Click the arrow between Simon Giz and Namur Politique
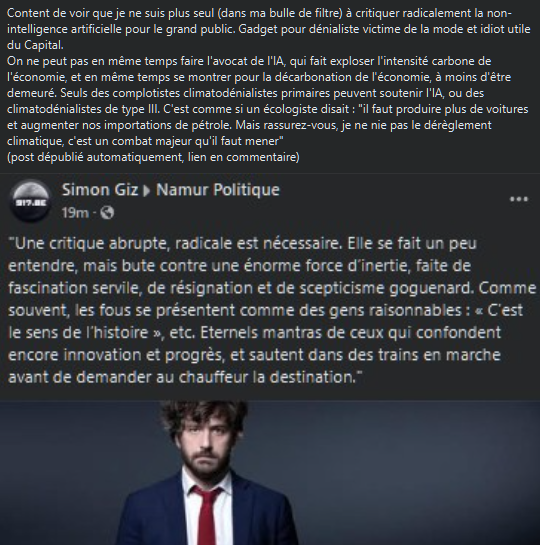This screenshot has width=540, height=545. [x=147, y=191]
